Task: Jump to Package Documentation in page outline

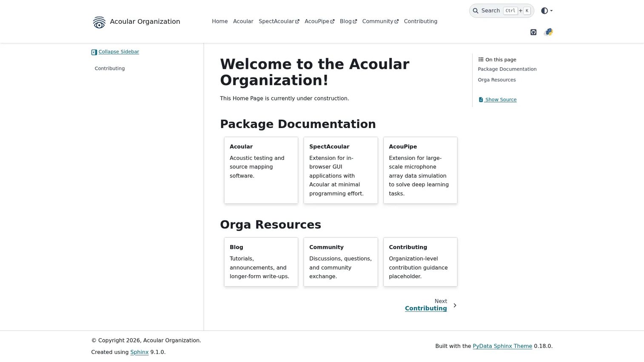Action: [x=507, y=69]
